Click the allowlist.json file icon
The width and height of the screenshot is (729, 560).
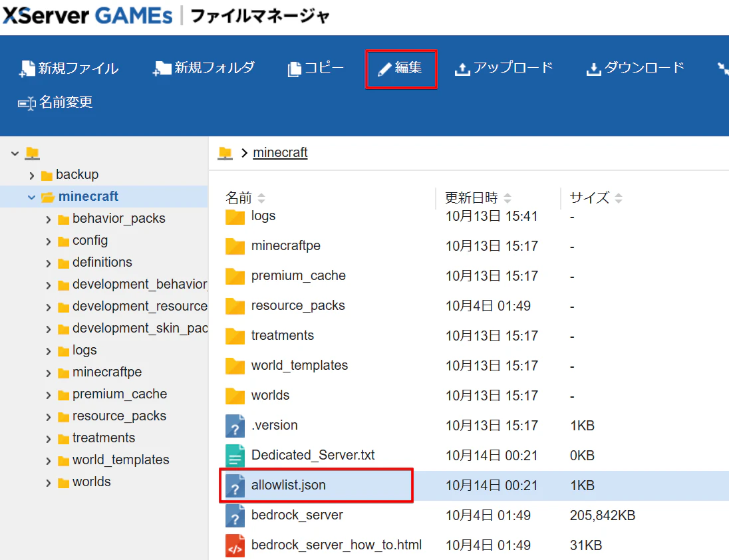pyautogui.click(x=235, y=486)
